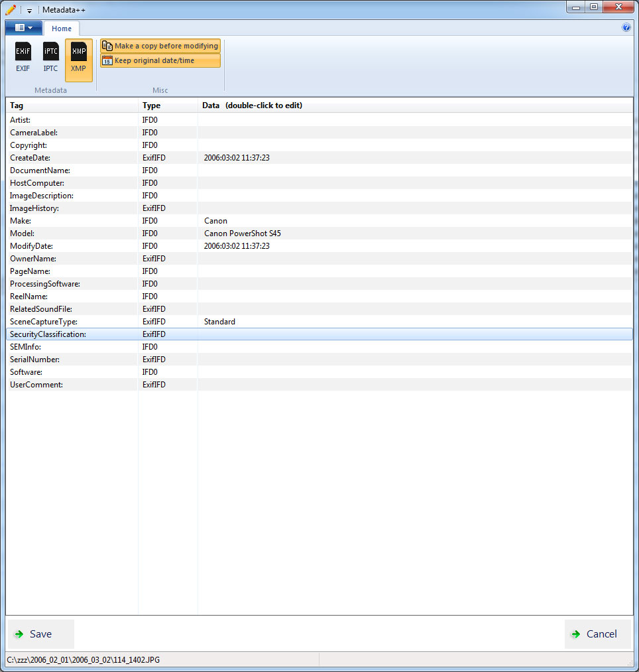Switch to the Home ribbon tab
Viewport: 639px width, 672px height.
62,29
